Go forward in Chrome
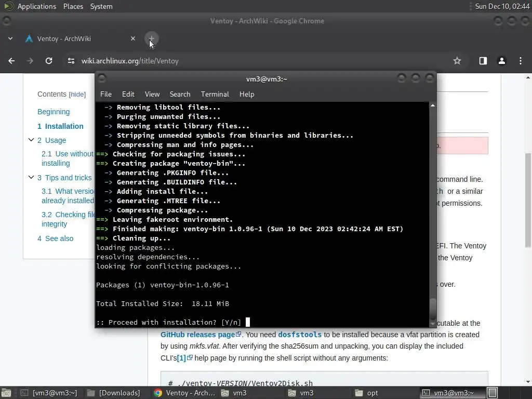This screenshot has width=532, height=399. coord(30,61)
